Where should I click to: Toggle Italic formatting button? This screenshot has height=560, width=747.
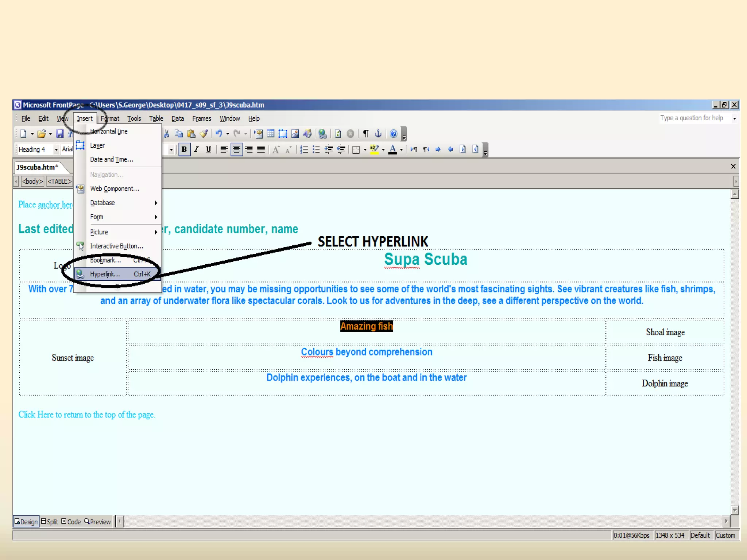[x=196, y=149]
